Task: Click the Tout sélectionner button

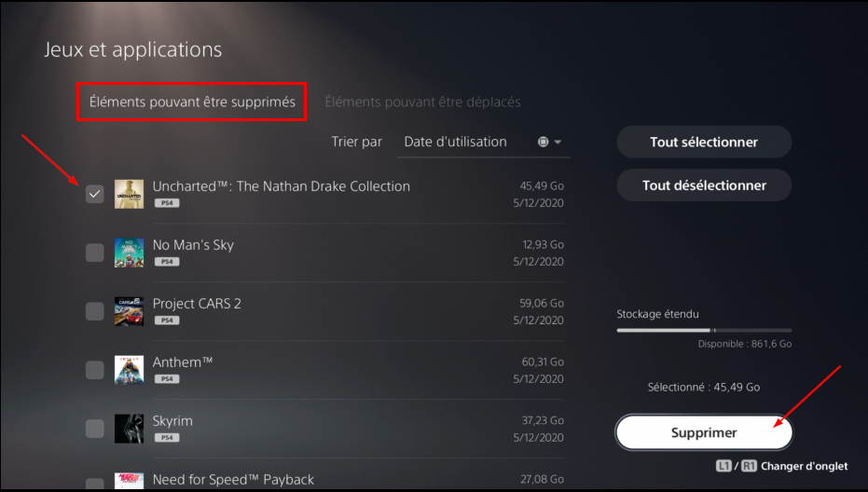Action: click(704, 142)
